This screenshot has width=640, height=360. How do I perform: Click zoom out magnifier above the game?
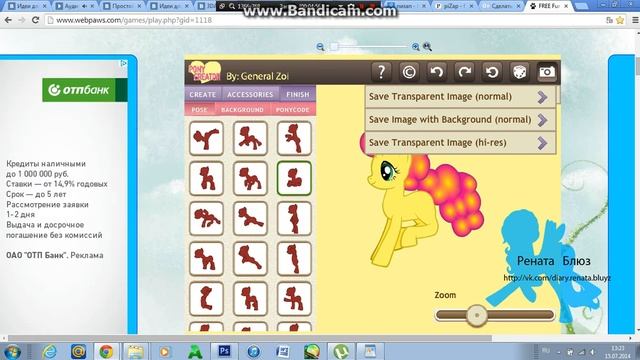pos(320,47)
